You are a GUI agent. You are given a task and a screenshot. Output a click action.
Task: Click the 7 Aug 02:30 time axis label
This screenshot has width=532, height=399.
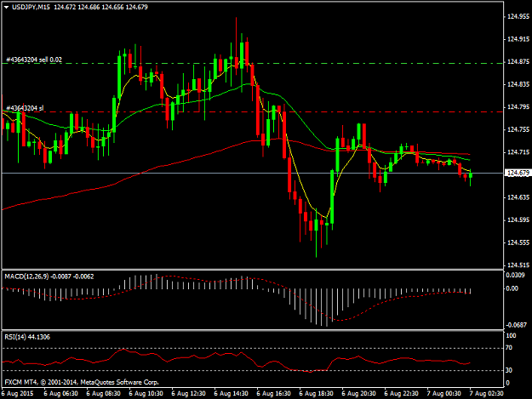tap(487, 394)
